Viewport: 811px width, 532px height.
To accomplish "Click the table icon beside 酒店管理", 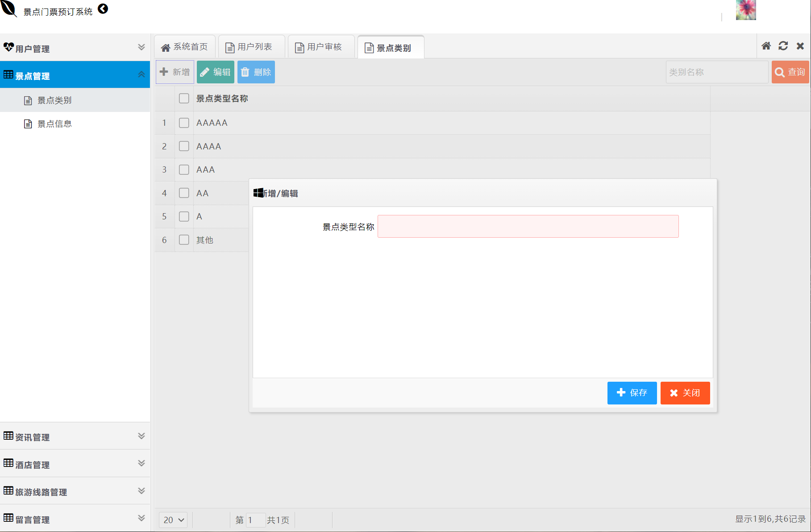I will click(8, 463).
